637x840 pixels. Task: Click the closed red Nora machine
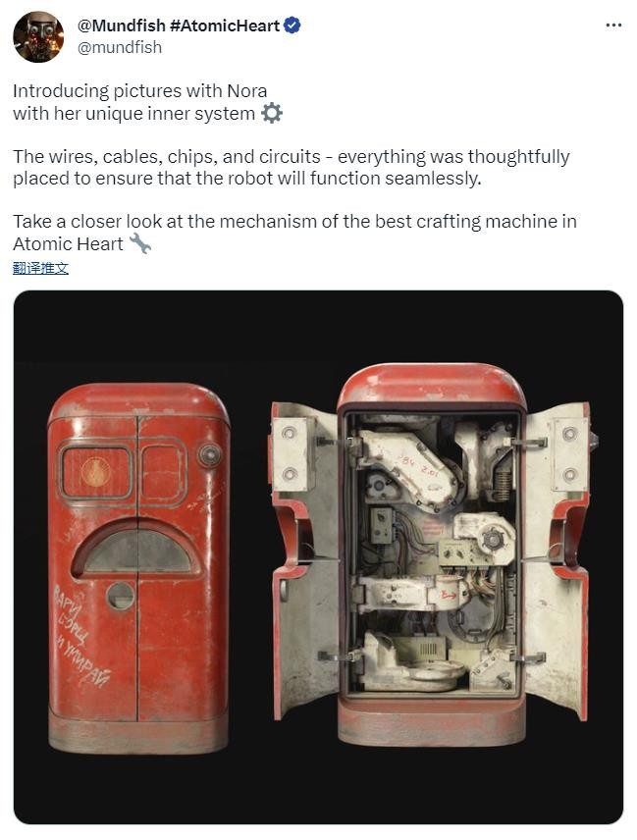pos(138,568)
